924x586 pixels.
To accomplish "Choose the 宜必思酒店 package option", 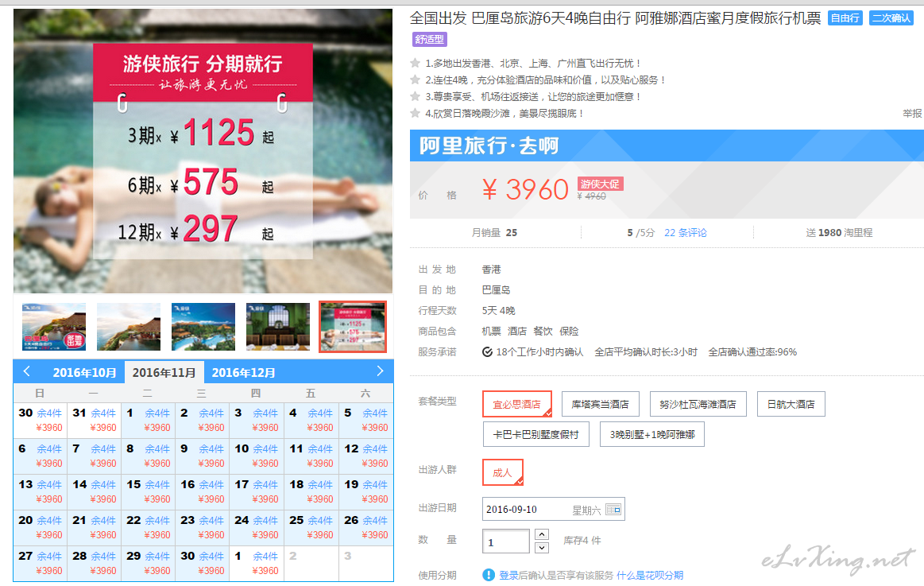I will click(x=516, y=405).
